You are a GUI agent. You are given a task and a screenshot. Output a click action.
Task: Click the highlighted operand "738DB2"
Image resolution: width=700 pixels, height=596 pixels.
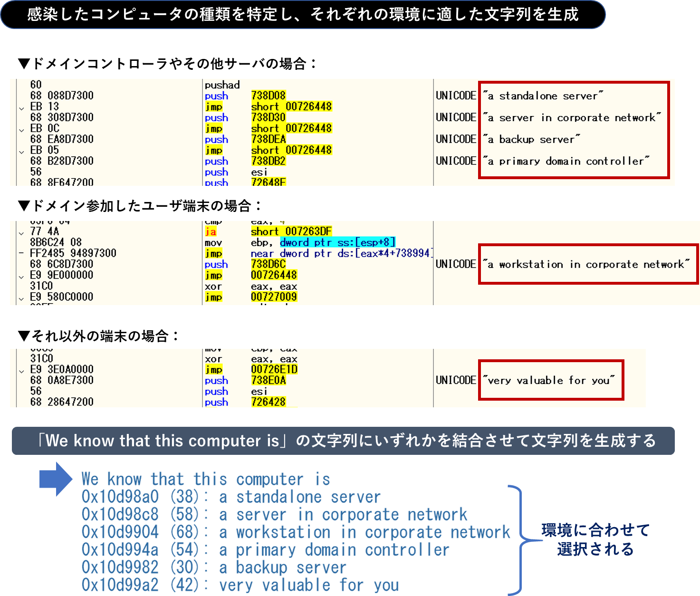pos(268,161)
